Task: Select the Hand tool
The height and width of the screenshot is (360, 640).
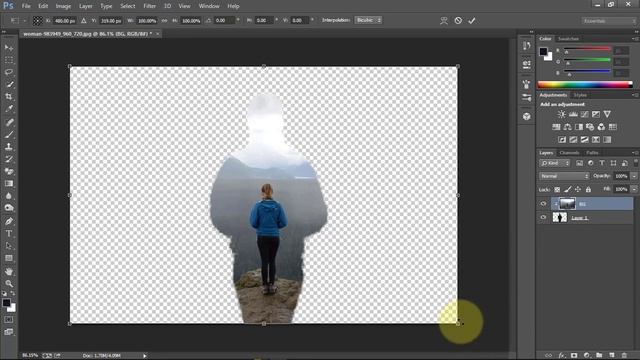Action: click(9, 271)
